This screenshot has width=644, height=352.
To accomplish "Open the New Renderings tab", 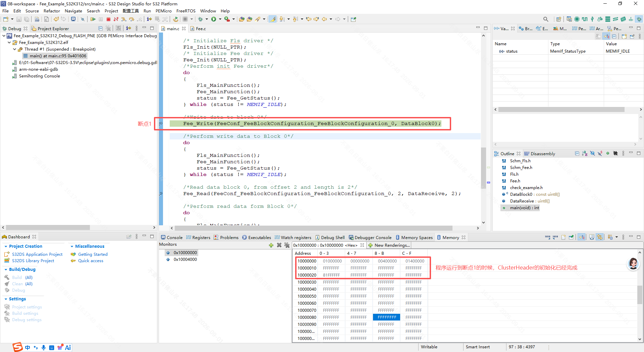I will click(x=389, y=245).
